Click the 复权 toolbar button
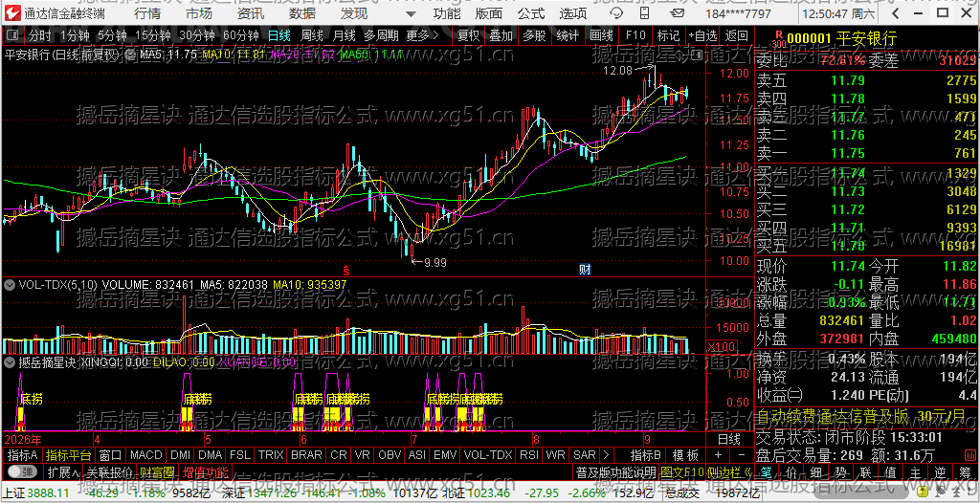This screenshot has height=503, width=980. pos(469,35)
